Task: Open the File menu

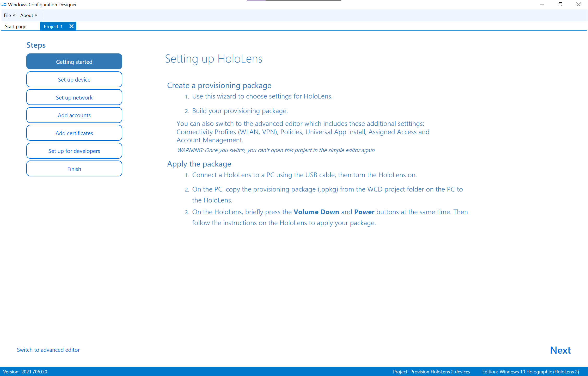Action: (x=8, y=15)
